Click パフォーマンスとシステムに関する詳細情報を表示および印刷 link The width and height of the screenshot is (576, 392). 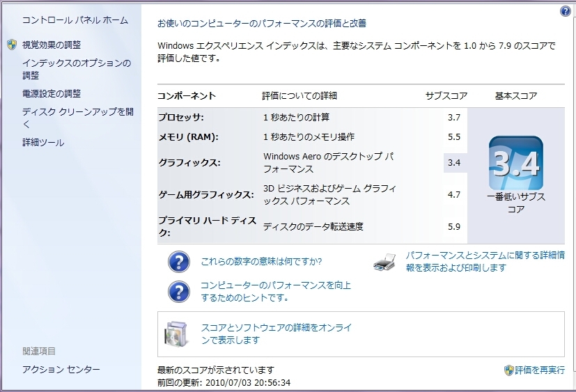(x=485, y=261)
